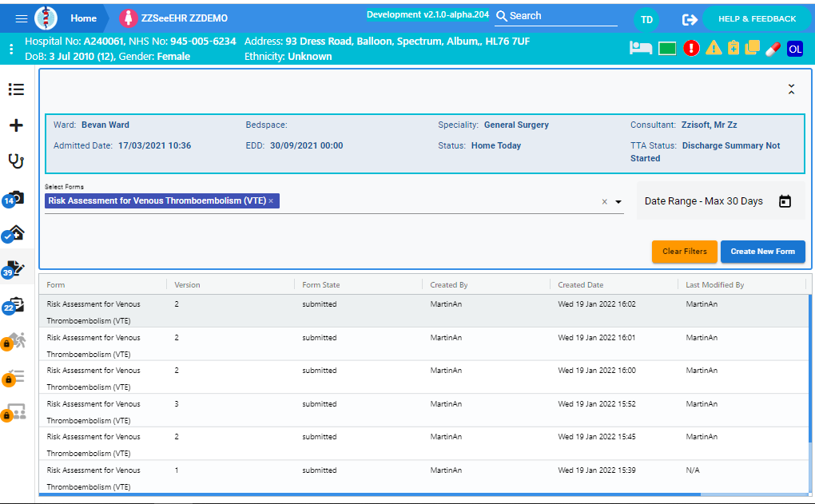This screenshot has height=504, width=815.
Task: Click the version 3 cell
Action: click(x=177, y=403)
